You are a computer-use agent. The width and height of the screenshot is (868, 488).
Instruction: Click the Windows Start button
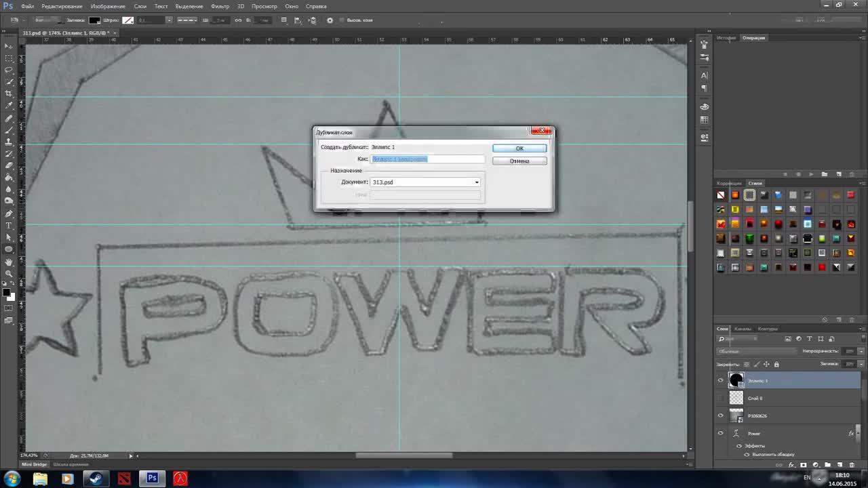coord(12,479)
